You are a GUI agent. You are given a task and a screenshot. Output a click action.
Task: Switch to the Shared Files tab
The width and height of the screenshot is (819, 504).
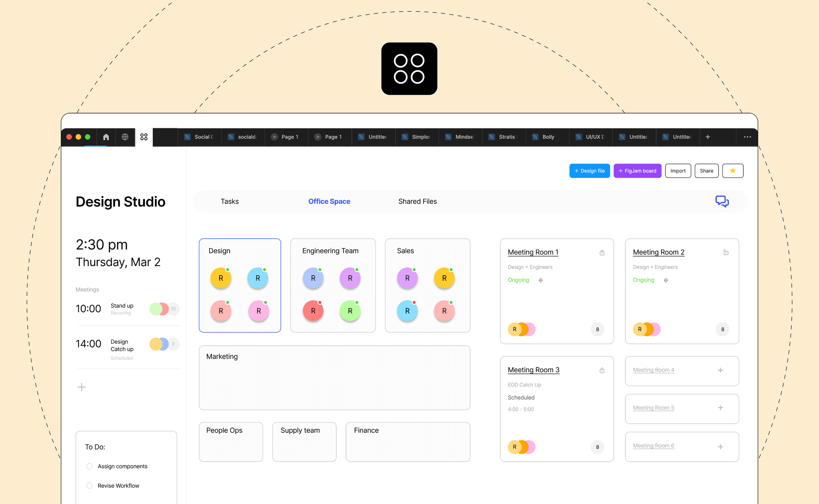click(x=417, y=201)
